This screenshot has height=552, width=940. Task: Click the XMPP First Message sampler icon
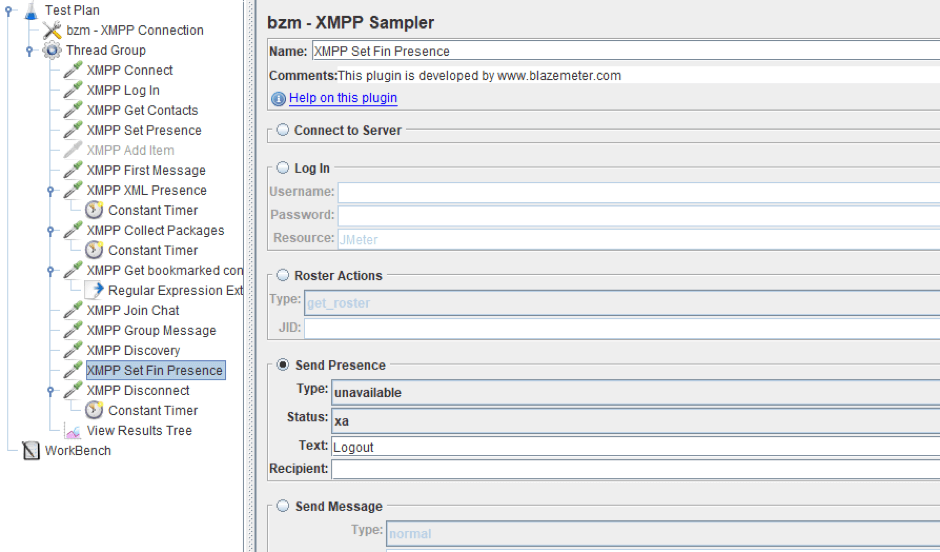click(x=73, y=170)
